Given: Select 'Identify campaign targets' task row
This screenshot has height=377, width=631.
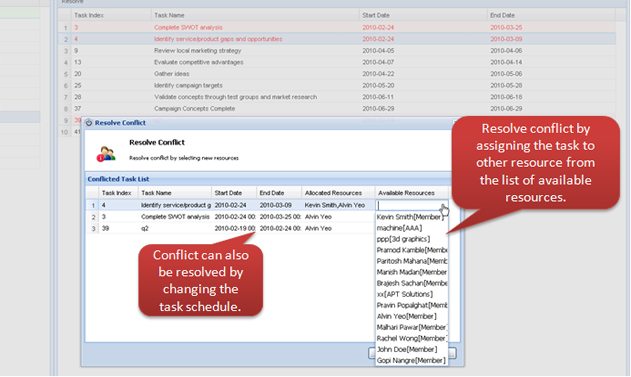Looking at the screenshot, I should click(x=337, y=86).
